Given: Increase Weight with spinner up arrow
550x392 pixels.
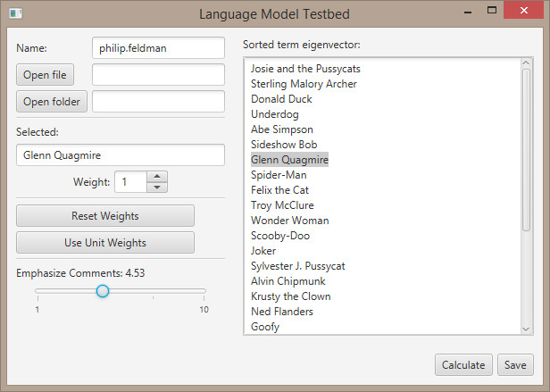Looking at the screenshot, I should [156, 177].
